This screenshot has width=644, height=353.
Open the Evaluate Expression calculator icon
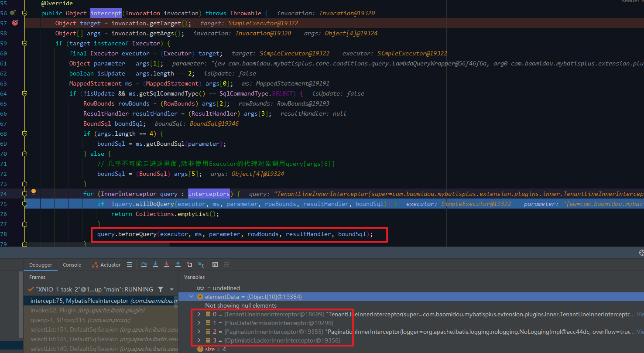[x=215, y=264]
